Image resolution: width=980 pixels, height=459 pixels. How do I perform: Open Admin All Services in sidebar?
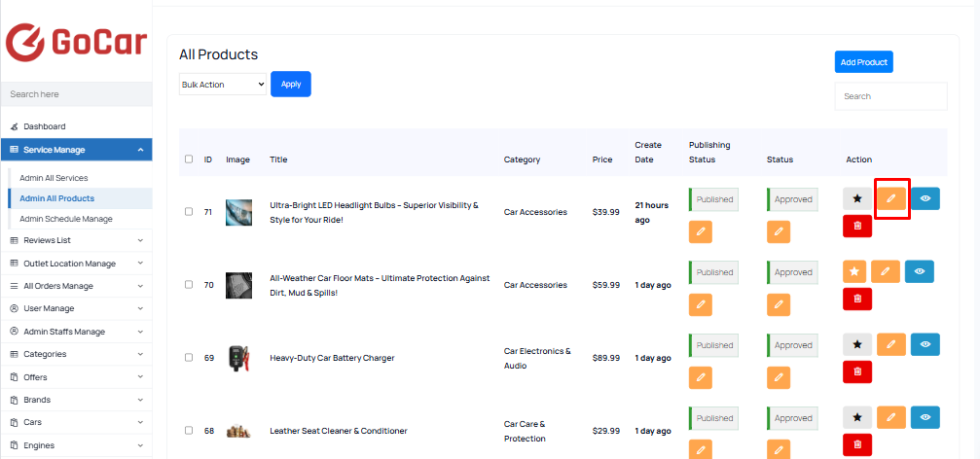[x=54, y=178]
